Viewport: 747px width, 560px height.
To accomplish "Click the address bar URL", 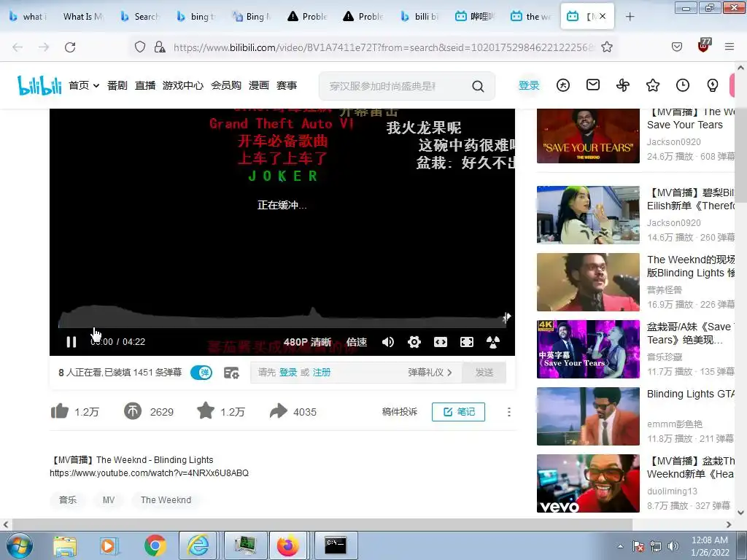I will coord(384,47).
